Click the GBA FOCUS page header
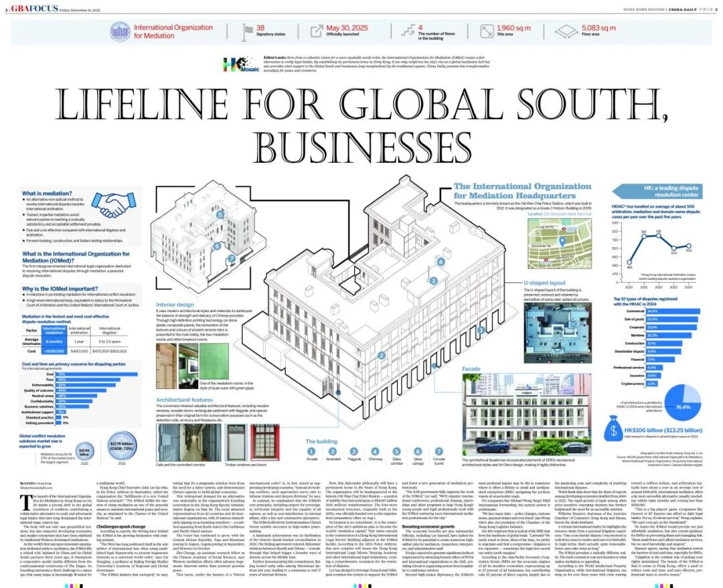 click(x=35, y=8)
